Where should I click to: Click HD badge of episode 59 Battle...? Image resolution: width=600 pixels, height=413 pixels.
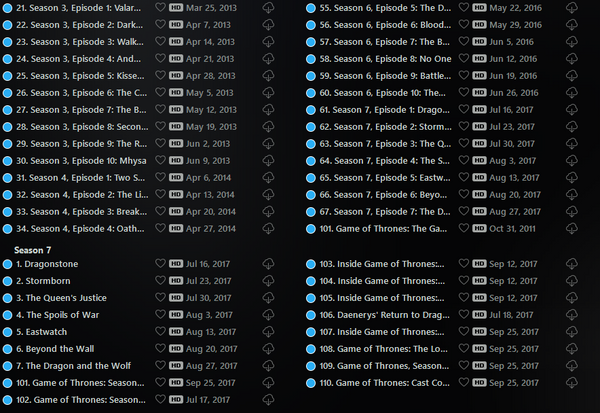pyautogui.click(x=479, y=75)
